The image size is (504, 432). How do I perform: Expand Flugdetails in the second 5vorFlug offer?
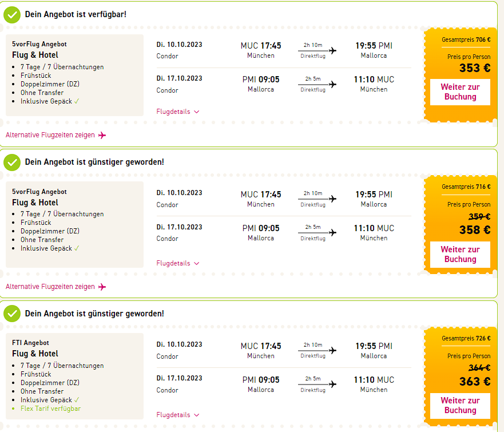pyautogui.click(x=178, y=264)
